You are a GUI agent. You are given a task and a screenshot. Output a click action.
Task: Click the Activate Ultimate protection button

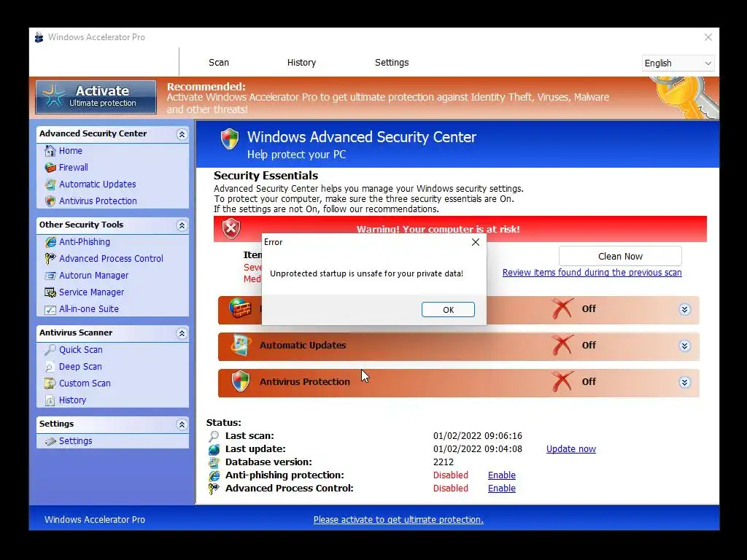point(96,97)
